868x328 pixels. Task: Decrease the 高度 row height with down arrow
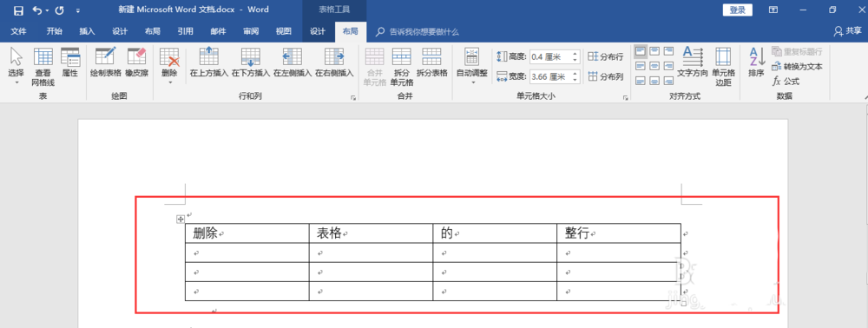[x=575, y=60]
